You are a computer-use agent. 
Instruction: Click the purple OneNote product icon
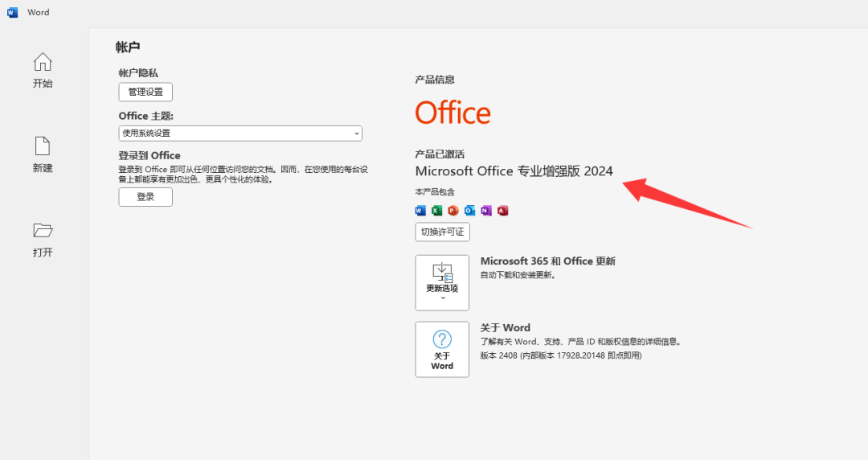tap(486, 211)
